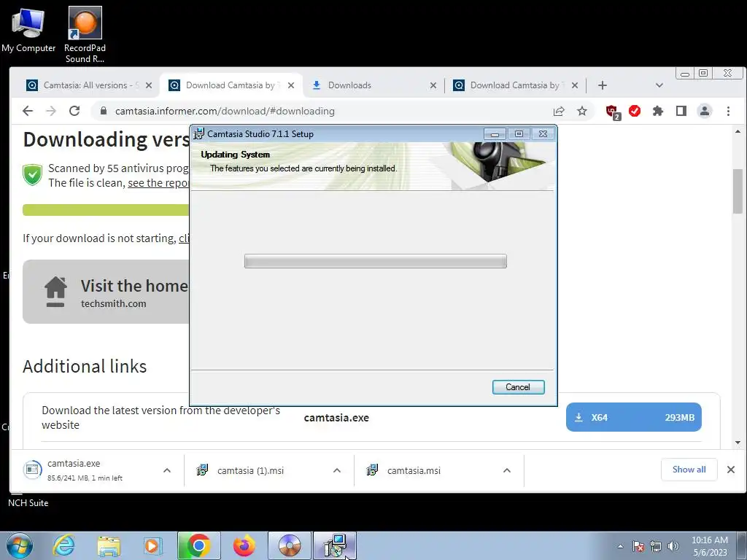Open My Computer desktop icon
Screen dimensions: 747x560
[x=28, y=30]
